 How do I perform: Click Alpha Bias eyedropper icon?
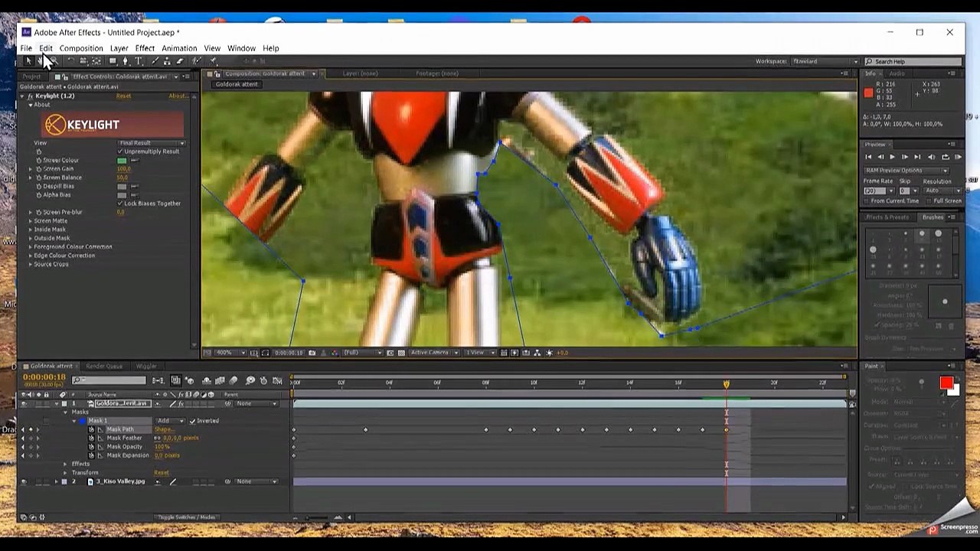[x=135, y=194]
